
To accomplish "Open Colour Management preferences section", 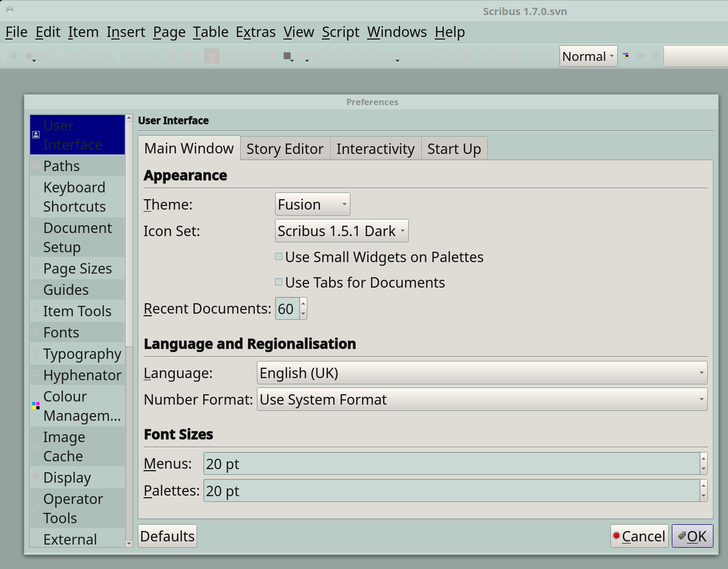I will tap(77, 406).
